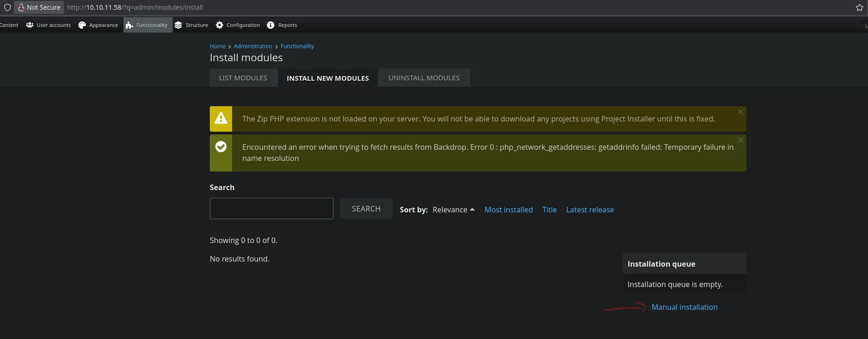
Task: Bookmark page with the star icon
Action: 859,7
